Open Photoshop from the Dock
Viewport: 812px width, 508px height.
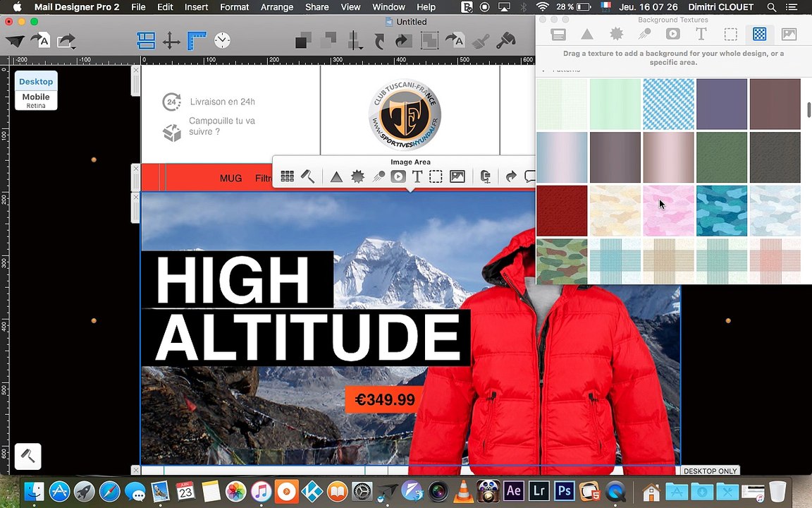tap(564, 490)
